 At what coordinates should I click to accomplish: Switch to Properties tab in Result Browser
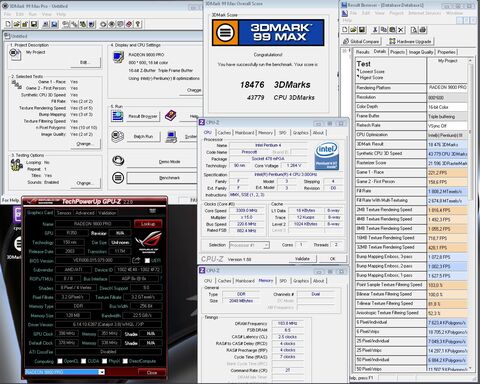(446, 52)
